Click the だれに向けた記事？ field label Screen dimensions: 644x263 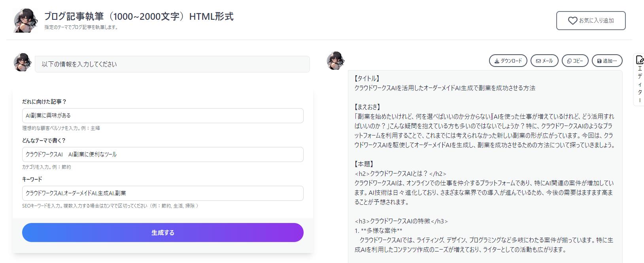(44, 102)
